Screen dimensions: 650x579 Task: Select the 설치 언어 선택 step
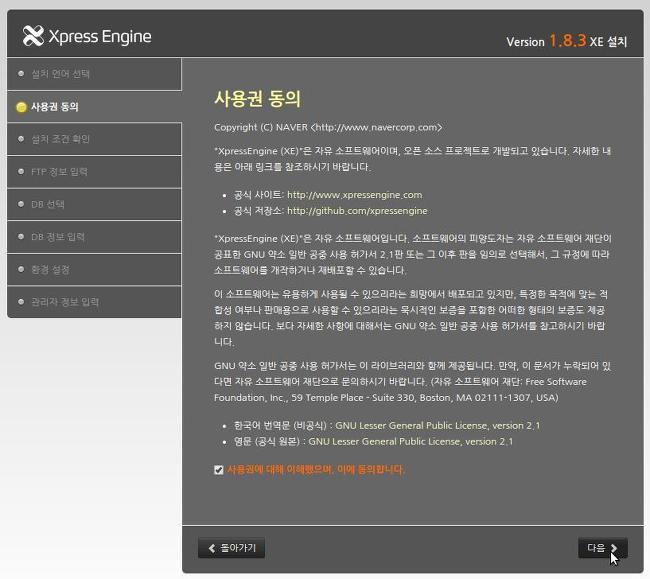click(x=94, y=74)
